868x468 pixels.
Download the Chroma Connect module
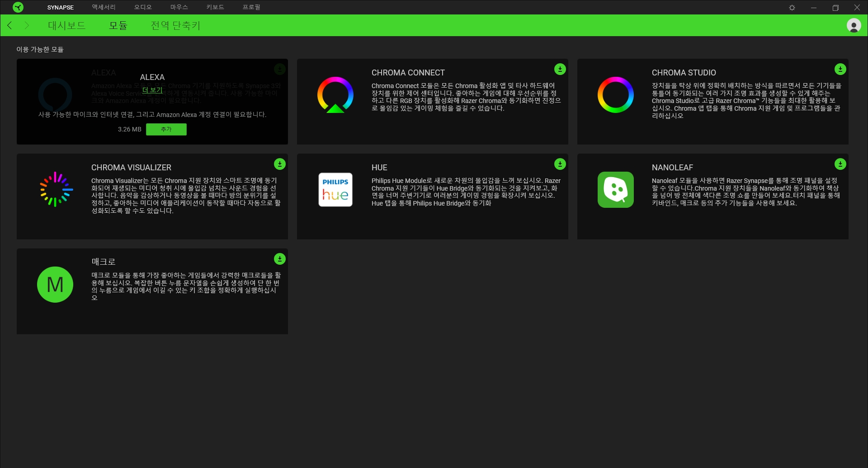(560, 69)
